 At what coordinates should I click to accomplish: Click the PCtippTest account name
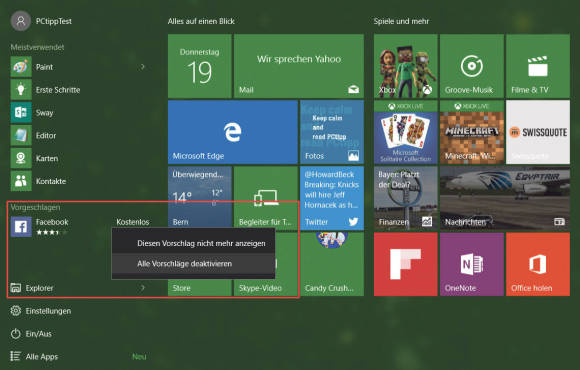click(x=54, y=21)
